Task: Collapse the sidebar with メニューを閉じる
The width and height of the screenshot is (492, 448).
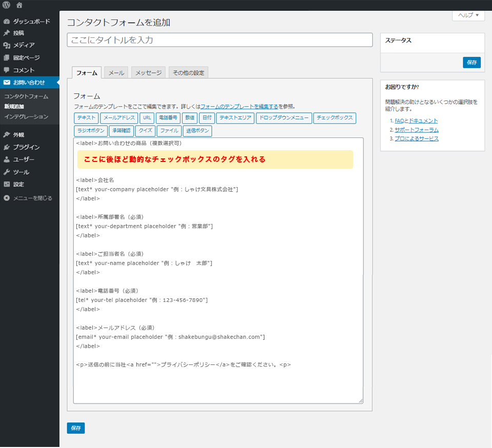Action: (x=32, y=198)
